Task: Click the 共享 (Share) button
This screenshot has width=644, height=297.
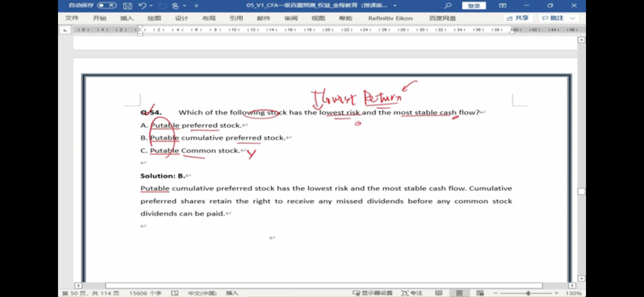Action: tap(518, 18)
